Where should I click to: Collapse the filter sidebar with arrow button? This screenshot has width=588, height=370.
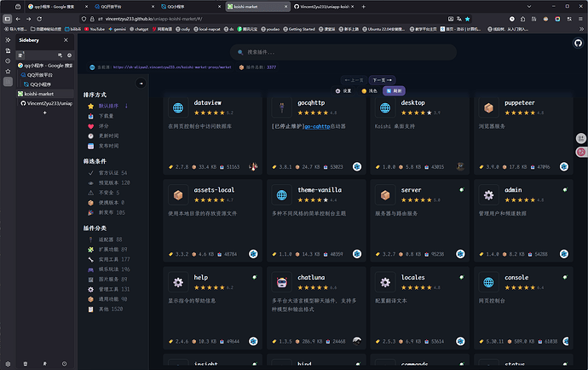tap(141, 83)
